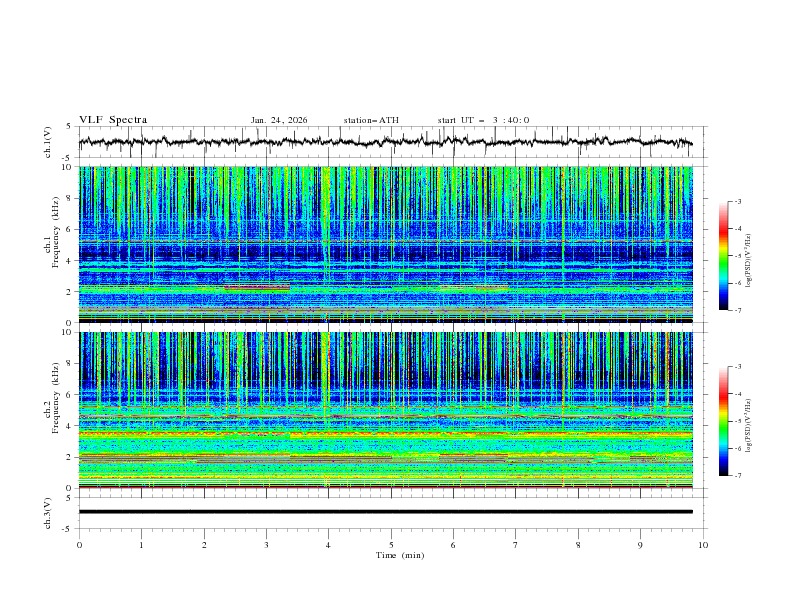This screenshot has height=612, width=792.
Task: Click the "6" tick on time axis
Action: click(x=453, y=545)
